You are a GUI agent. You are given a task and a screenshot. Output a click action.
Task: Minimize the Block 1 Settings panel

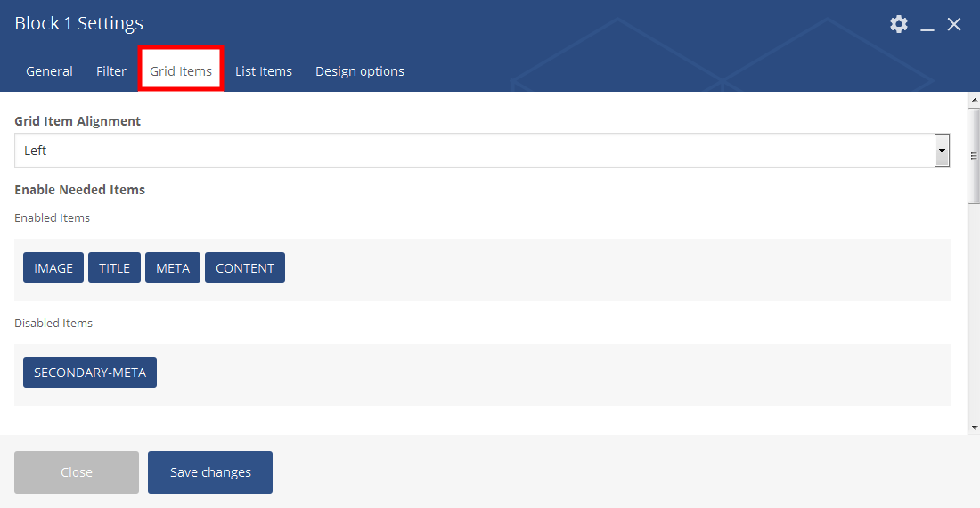click(x=927, y=25)
